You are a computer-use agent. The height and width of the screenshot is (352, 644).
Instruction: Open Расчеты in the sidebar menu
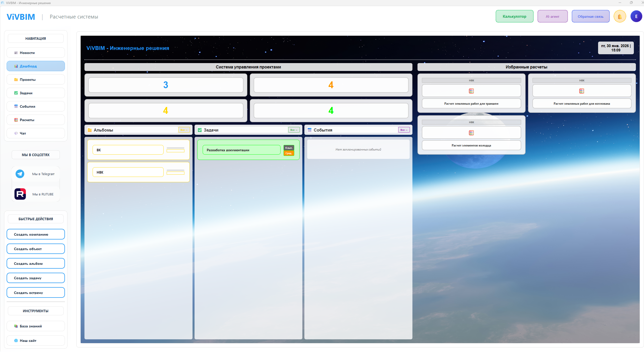pos(36,120)
